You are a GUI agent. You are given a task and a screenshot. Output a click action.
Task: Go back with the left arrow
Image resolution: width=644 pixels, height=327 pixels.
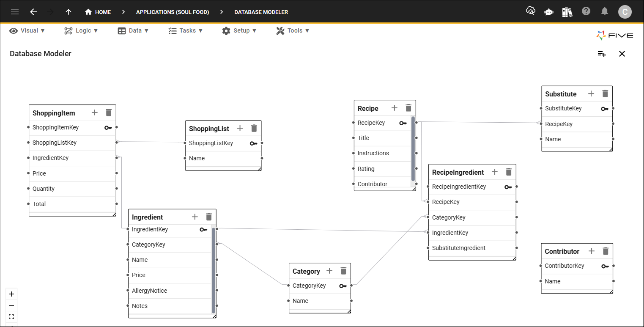point(33,12)
